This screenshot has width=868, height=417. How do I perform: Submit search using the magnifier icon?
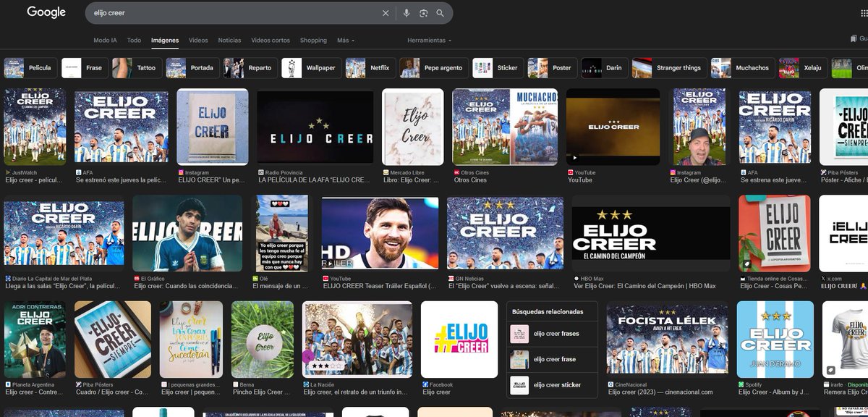point(440,13)
